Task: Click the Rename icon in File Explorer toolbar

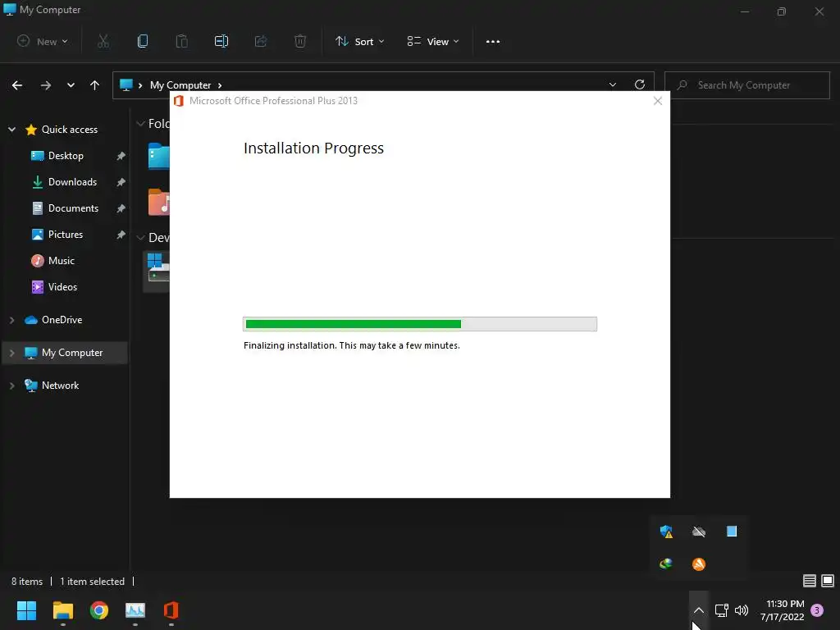Action: (221, 41)
